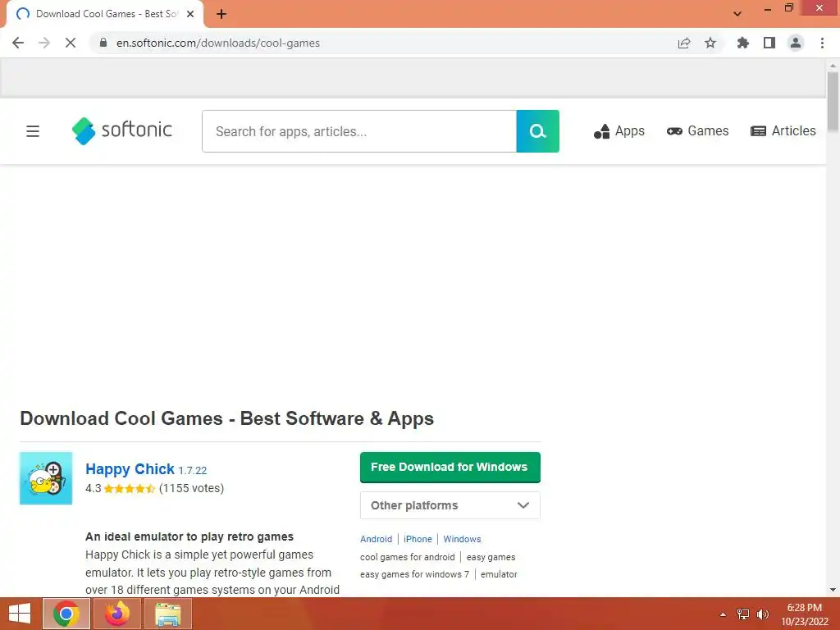Image resolution: width=840 pixels, height=630 pixels.
Task: Share this page icon in address bar
Action: [x=684, y=43]
